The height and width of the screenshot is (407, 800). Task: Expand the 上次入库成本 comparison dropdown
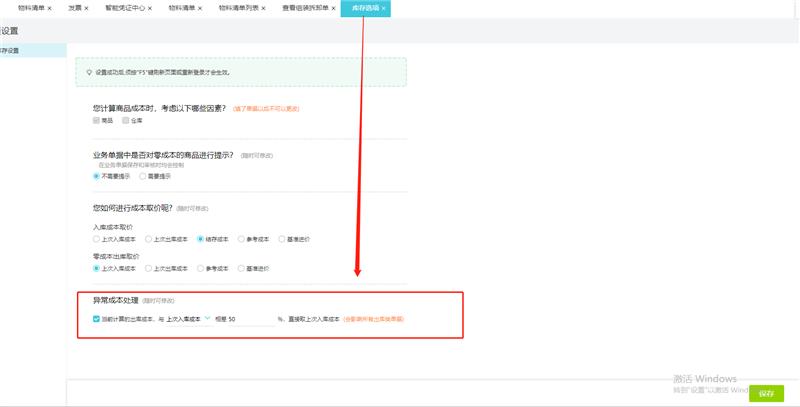click(x=207, y=319)
